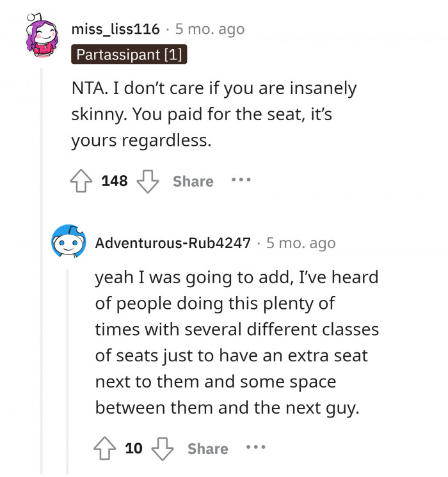
Task: Visit miss_liss116 username link
Action: coord(115,29)
